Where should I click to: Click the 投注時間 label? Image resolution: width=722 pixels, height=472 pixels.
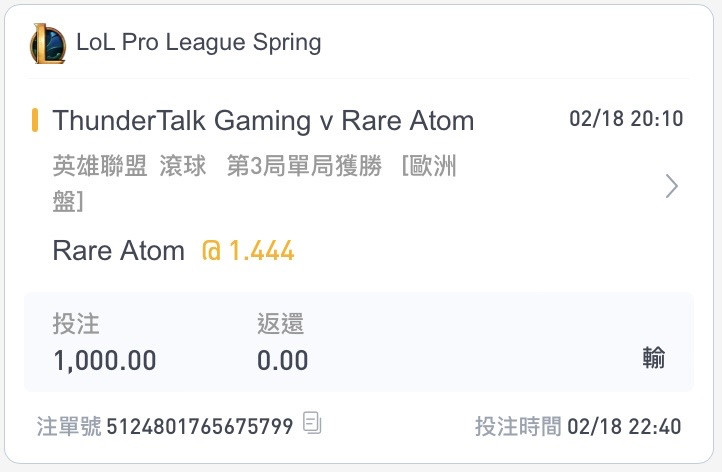click(x=518, y=426)
